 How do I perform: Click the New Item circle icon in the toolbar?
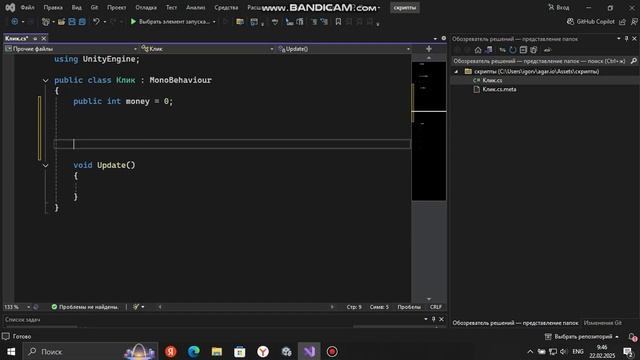15,22
